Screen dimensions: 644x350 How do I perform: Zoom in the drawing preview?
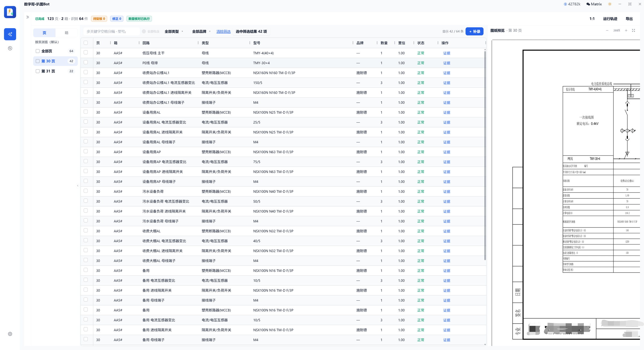(x=626, y=31)
